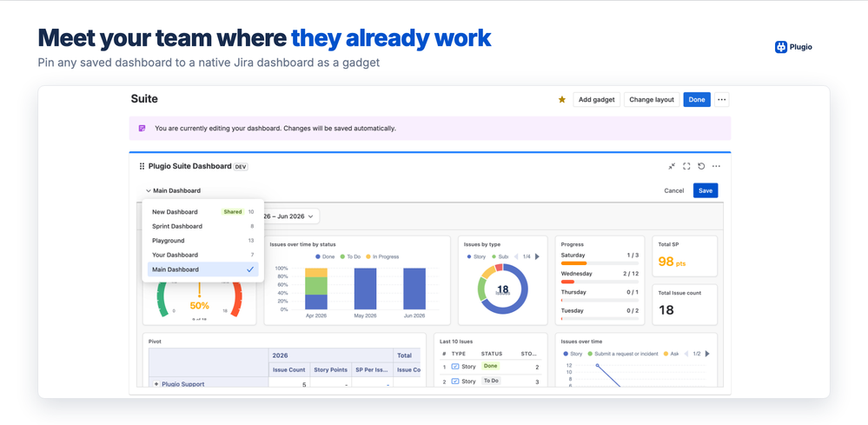Expand the Plugio Support pivot row

point(156,384)
